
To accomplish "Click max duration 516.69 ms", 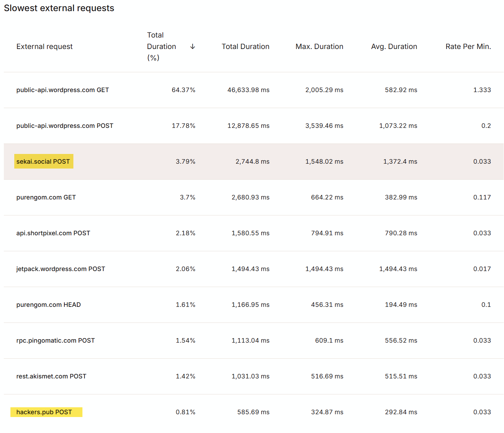I will (327, 376).
